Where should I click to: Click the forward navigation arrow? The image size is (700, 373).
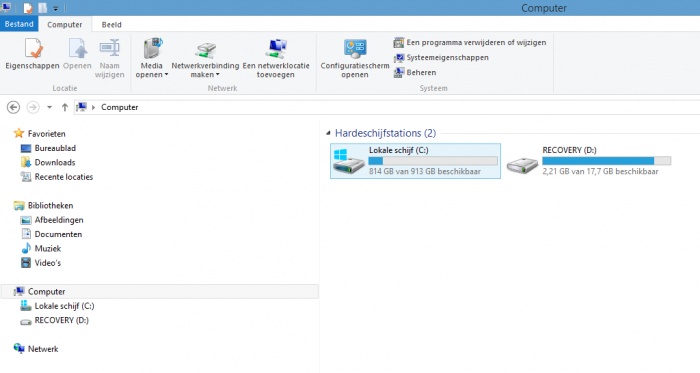tap(33, 107)
